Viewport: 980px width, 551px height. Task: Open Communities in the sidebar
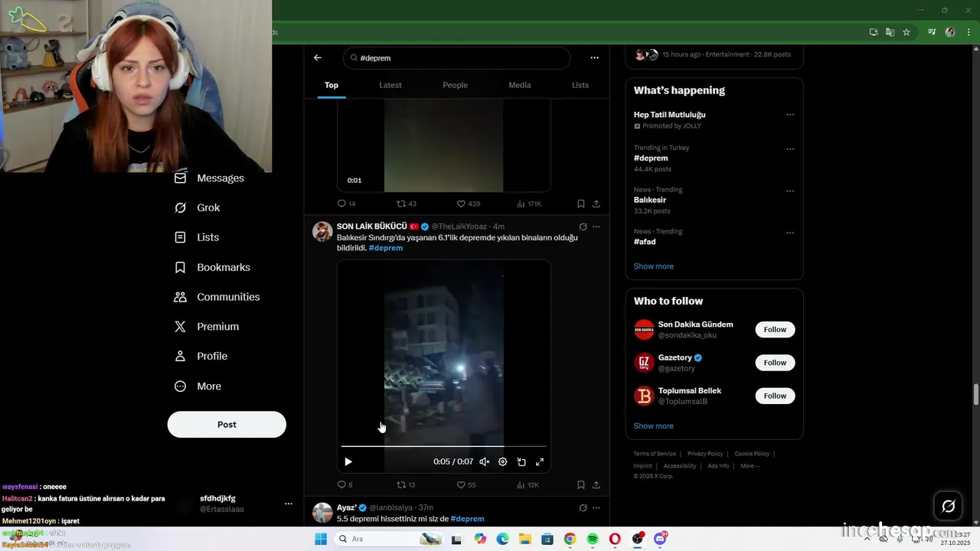pyautogui.click(x=217, y=297)
